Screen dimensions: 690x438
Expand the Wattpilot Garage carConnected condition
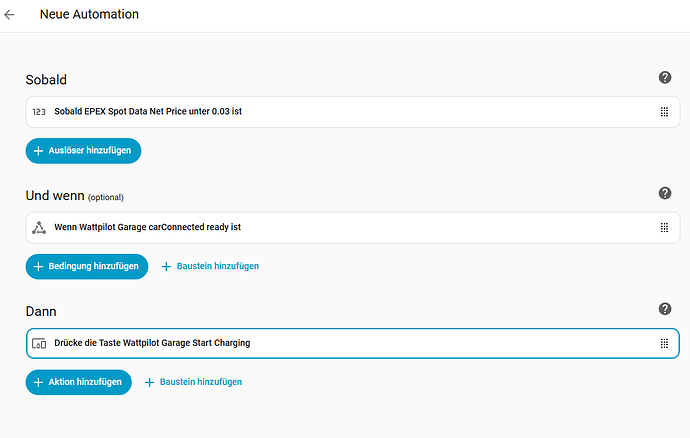tap(147, 227)
